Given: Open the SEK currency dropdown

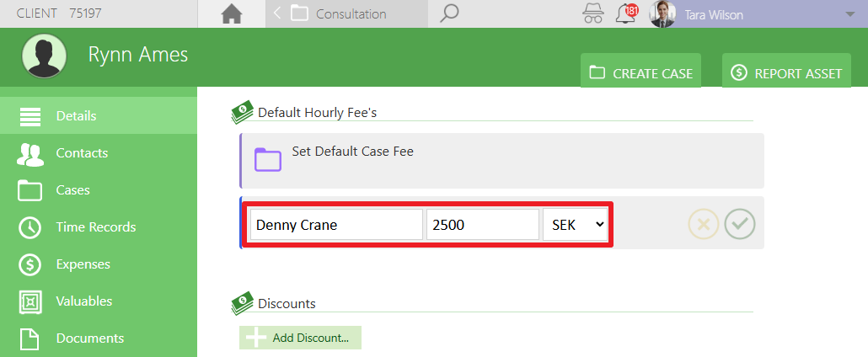Looking at the screenshot, I should [x=575, y=225].
